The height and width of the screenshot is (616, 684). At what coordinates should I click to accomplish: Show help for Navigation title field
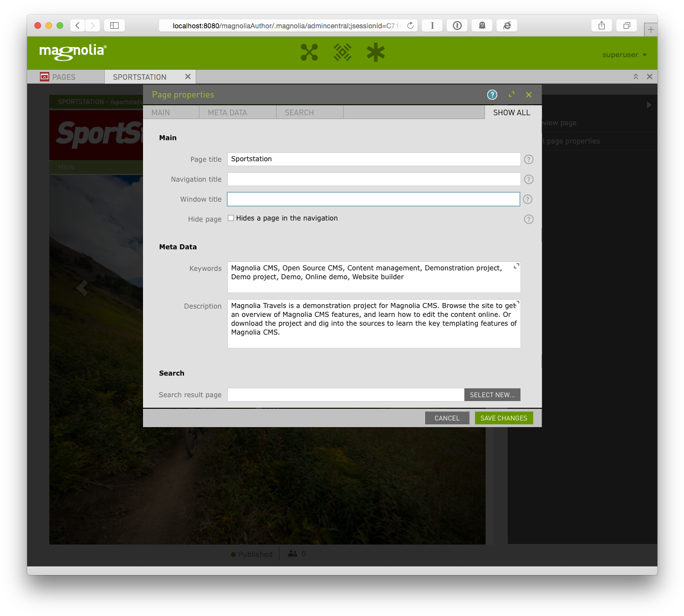pyautogui.click(x=529, y=179)
